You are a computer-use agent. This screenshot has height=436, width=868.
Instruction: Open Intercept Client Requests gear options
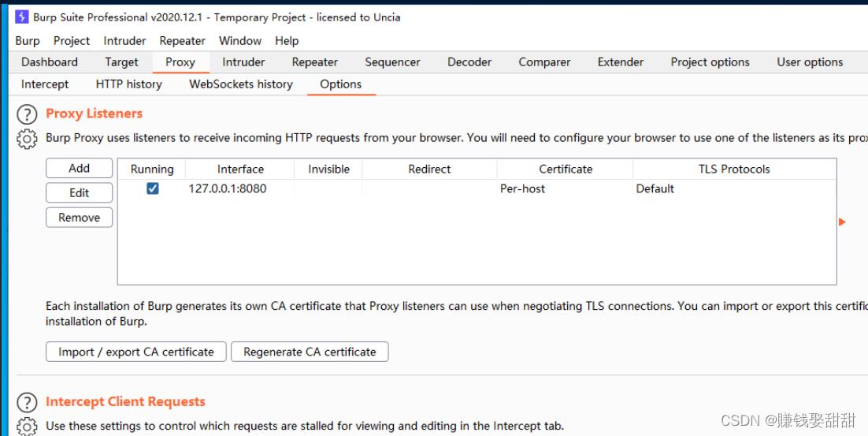click(27, 427)
